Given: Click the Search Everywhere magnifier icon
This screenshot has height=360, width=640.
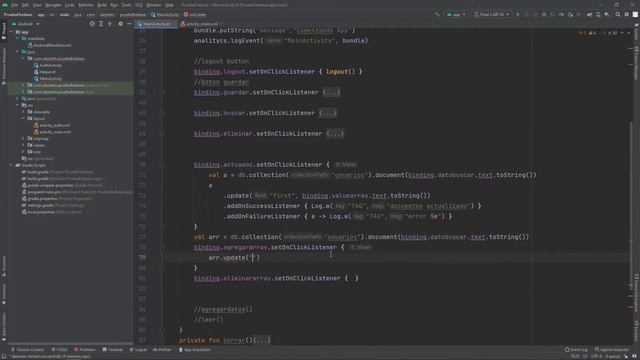Looking at the screenshot, I should coord(618,14).
